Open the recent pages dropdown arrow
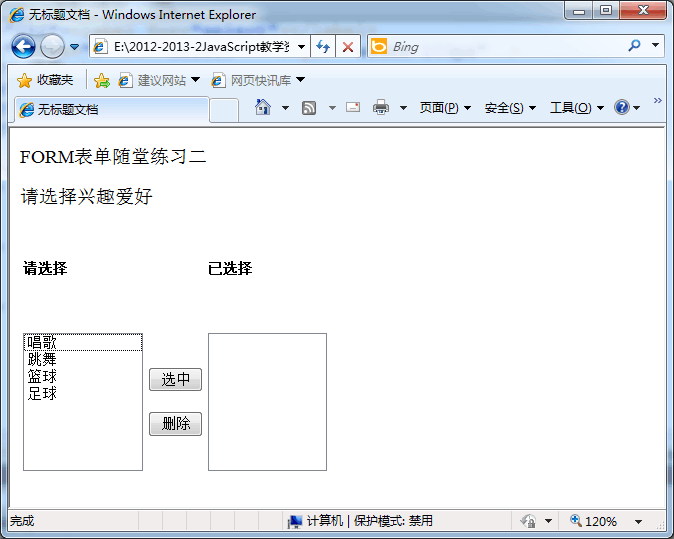The image size is (674, 539). click(74, 46)
